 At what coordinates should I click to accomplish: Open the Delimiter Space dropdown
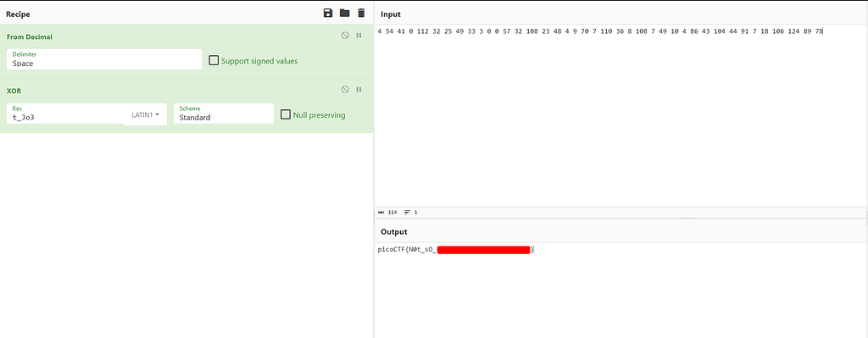click(x=104, y=59)
